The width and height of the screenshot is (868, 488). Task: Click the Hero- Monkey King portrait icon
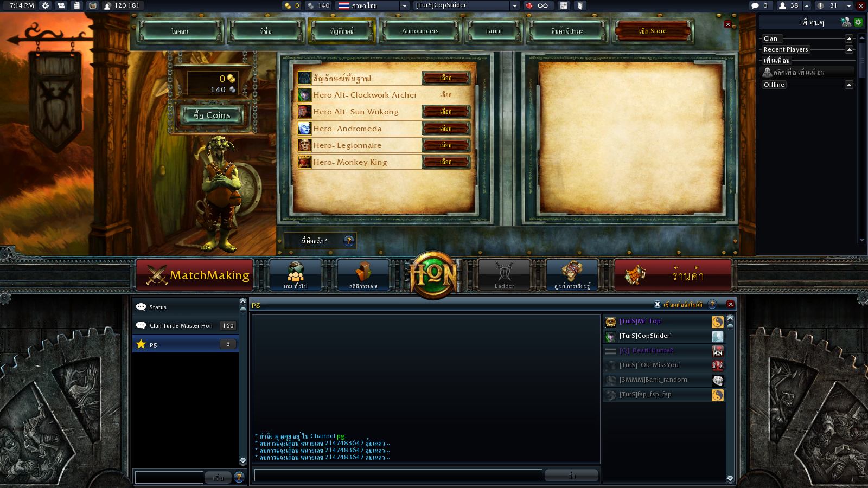(304, 162)
